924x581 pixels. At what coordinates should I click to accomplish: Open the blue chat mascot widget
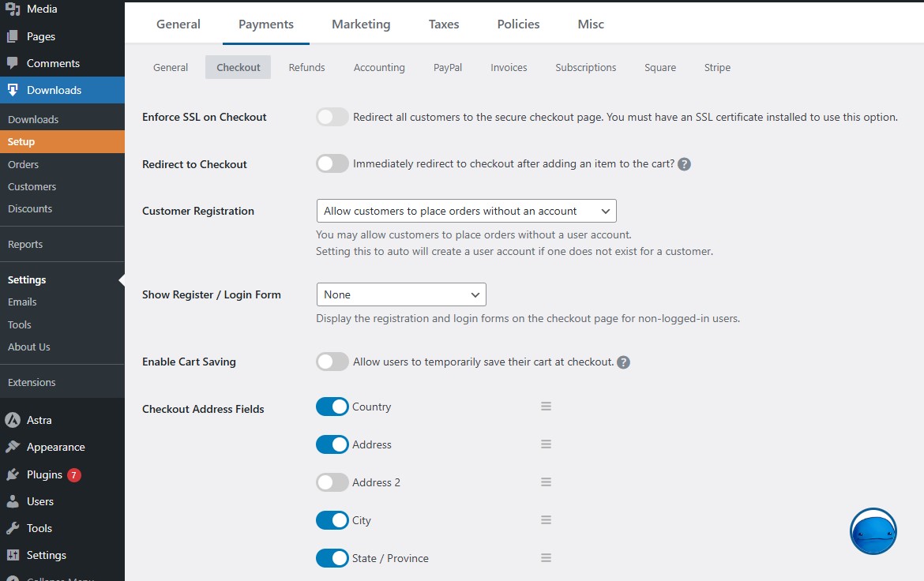873,531
